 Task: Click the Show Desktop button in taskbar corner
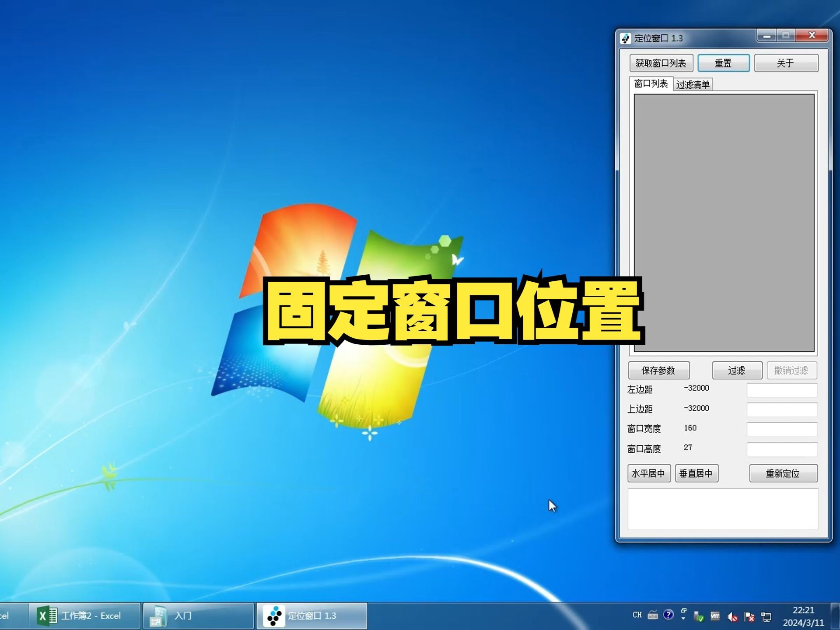click(835, 616)
